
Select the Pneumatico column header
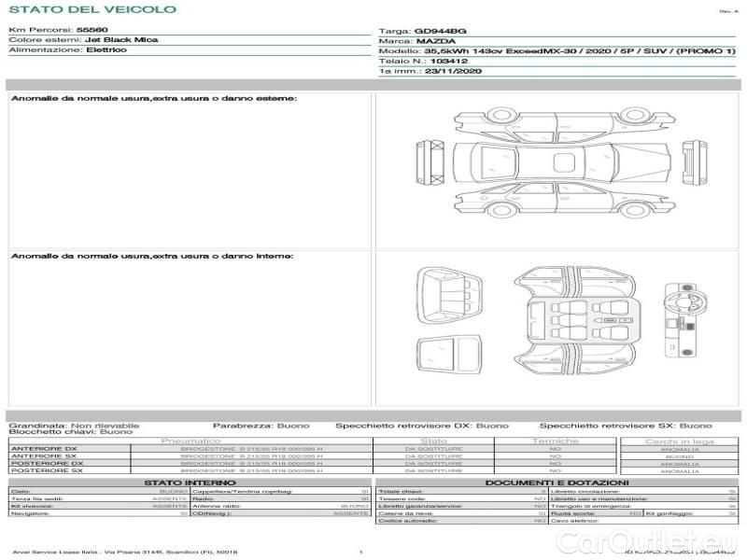(190, 441)
